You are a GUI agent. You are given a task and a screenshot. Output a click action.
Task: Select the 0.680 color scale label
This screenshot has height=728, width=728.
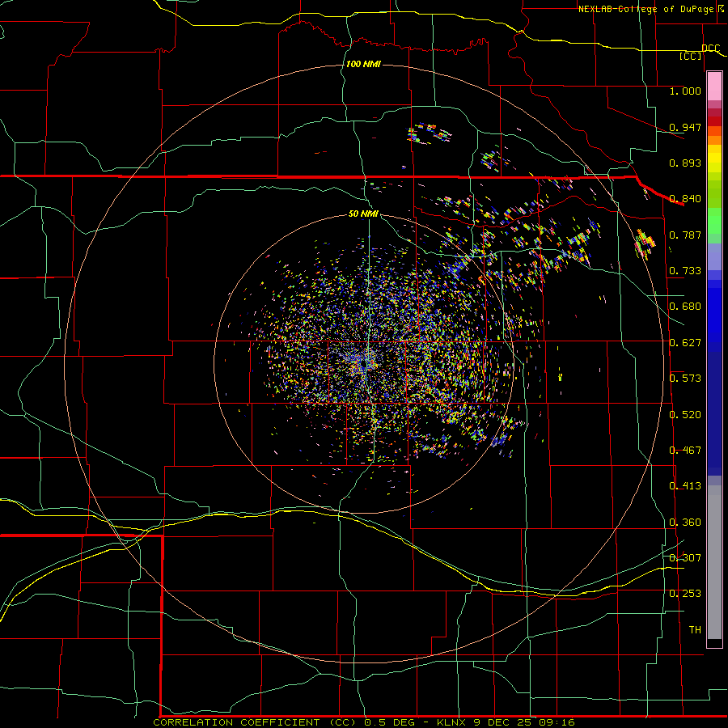pyautogui.click(x=685, y=307)
